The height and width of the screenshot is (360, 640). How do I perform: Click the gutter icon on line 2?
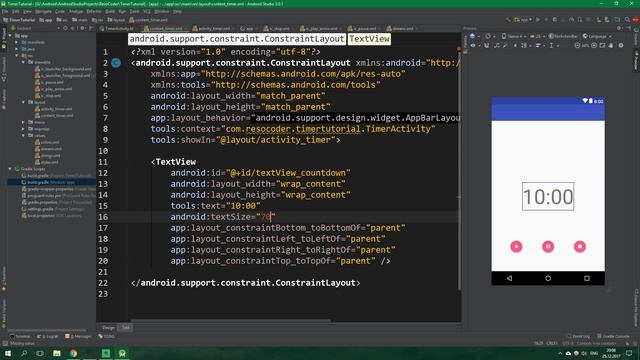(116, 63)
